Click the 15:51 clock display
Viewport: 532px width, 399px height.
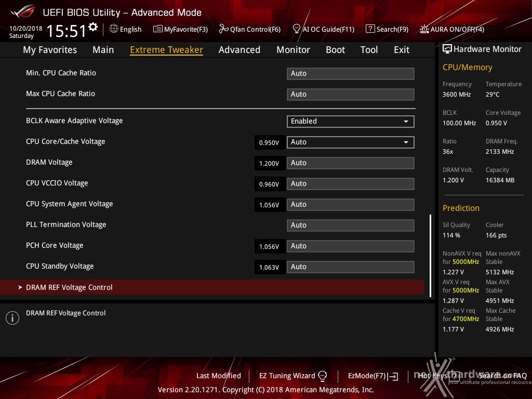click(x=66, y=31)
